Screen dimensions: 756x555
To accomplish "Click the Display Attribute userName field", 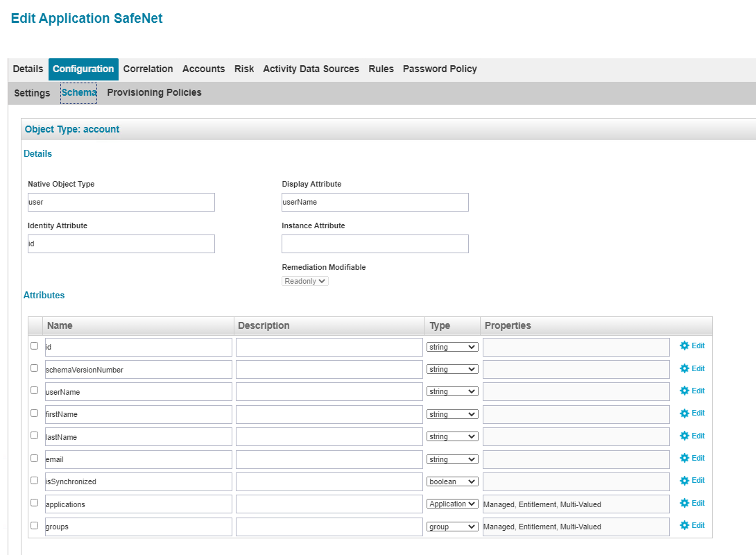I will point(375,202).
